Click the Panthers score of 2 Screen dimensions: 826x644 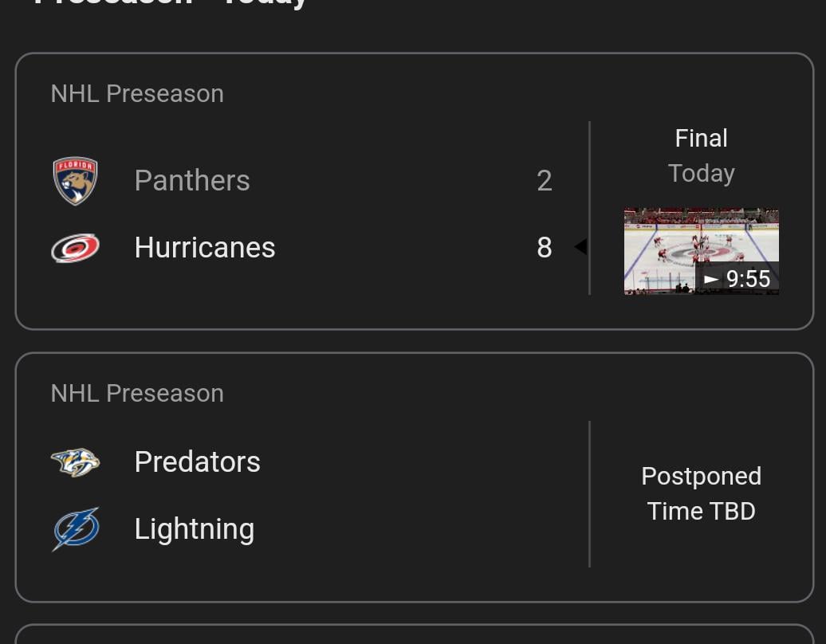[x=545, y=181]
